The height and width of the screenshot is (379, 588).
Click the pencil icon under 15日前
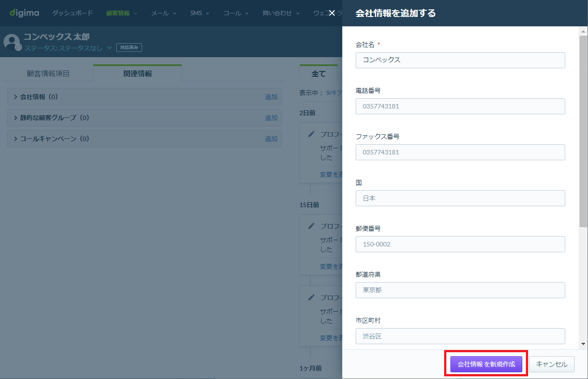(312, 226)
